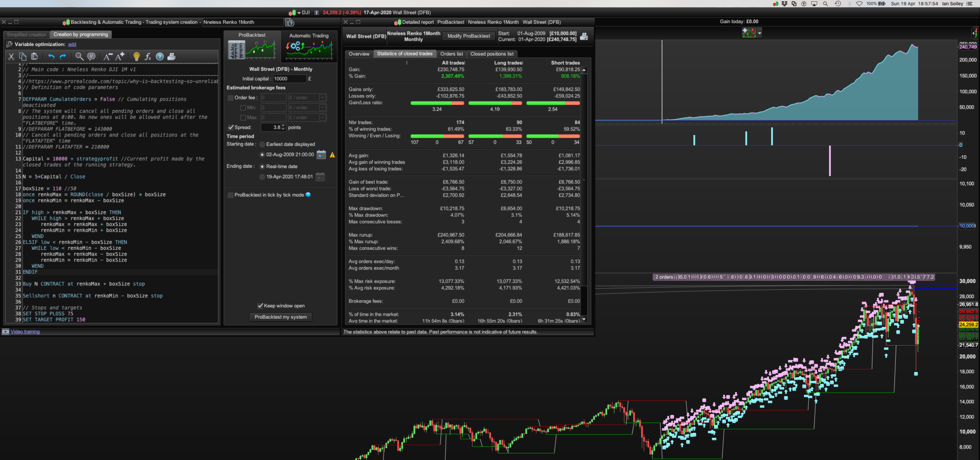Select the 02-Aug-2009 starting date radio
The height and width of the screenshot is (460, 980).
tap(262, 155)
